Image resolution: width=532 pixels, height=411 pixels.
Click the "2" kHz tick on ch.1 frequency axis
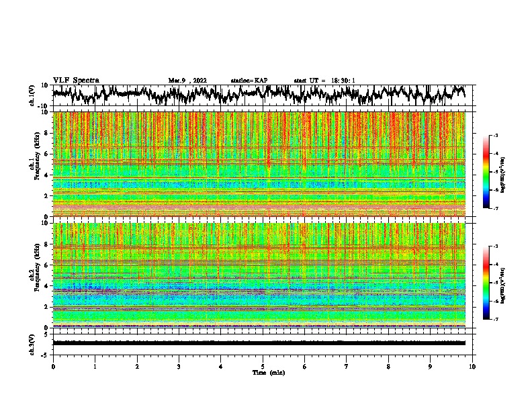[x=47, y=196]
